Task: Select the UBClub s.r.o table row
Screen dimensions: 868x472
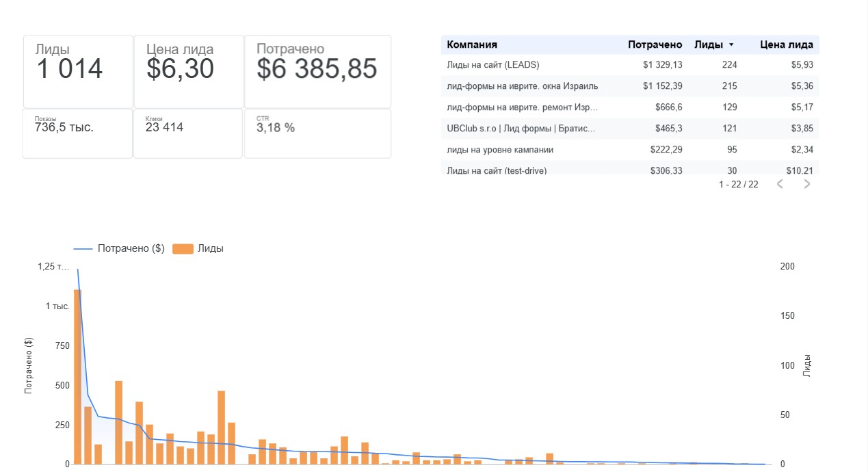Action: click(521, 129)
